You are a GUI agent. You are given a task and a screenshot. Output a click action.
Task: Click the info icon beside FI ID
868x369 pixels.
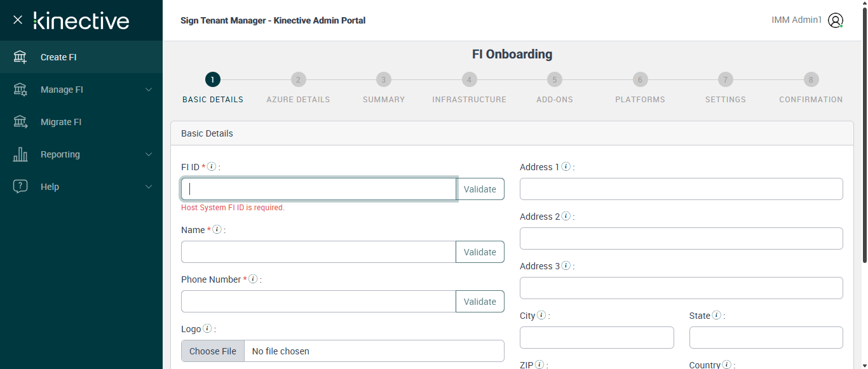coord(212,167)
